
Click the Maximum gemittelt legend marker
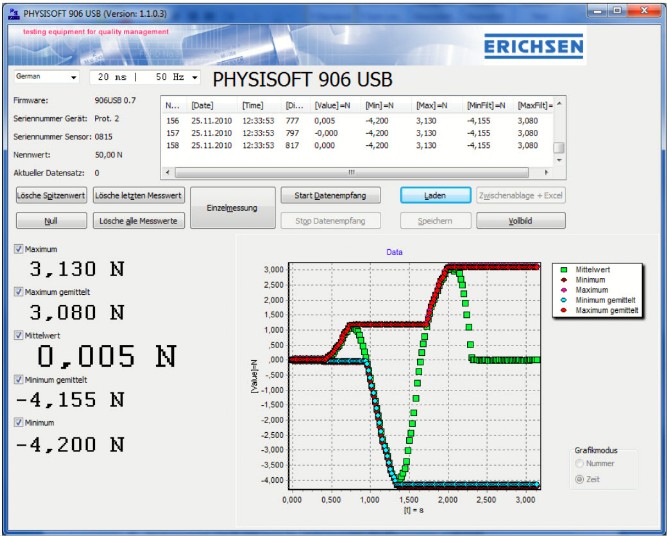[x=564, y=311]
